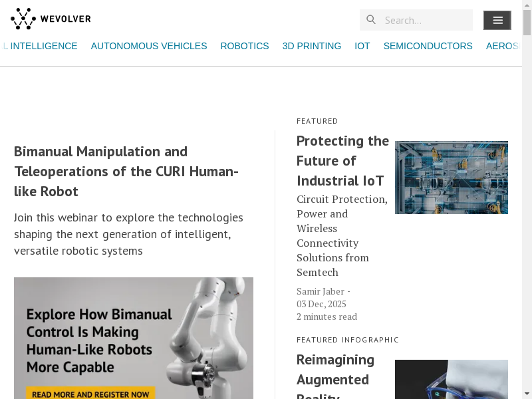Open the IoT category
The image size is (532, 399).
(x=362, y=46)
